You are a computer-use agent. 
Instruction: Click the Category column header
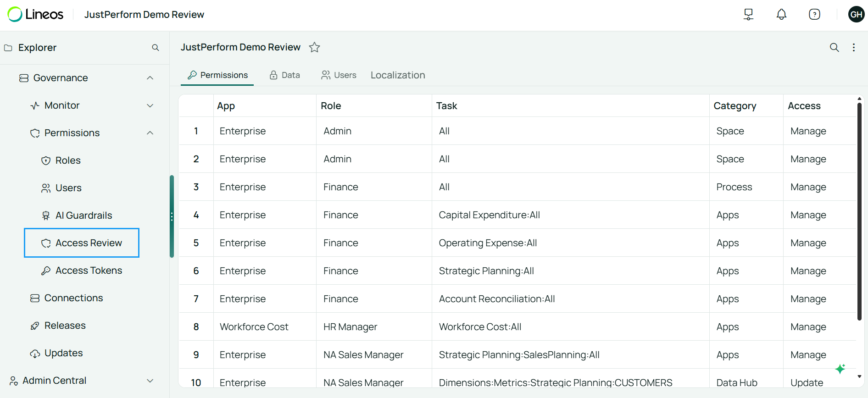tap(746, 106)
